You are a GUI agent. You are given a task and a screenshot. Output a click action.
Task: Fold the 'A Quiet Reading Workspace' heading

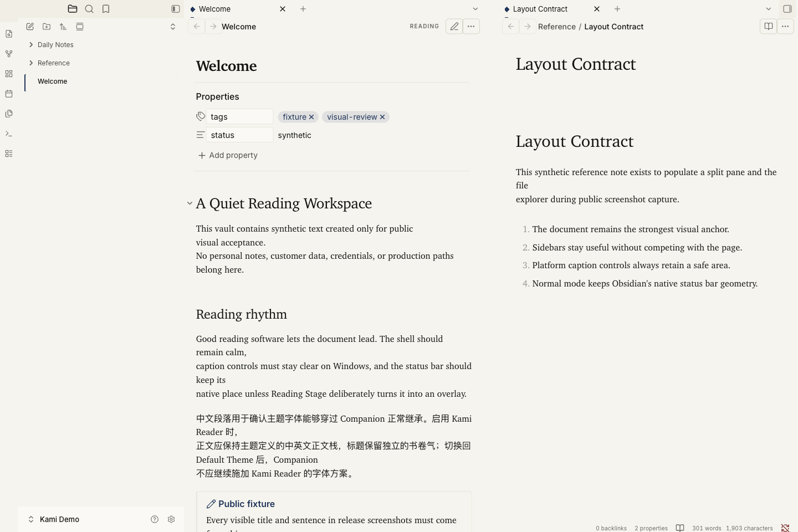click(x=190, y=203)
